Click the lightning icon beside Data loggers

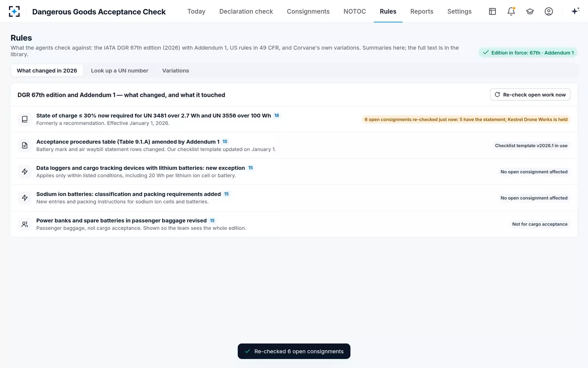24,171
